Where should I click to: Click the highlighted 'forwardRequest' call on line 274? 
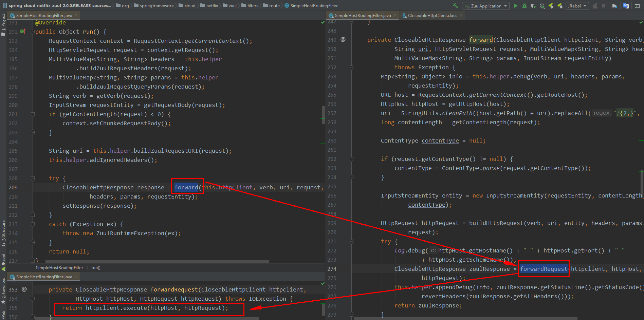click(x=544, y=269)
